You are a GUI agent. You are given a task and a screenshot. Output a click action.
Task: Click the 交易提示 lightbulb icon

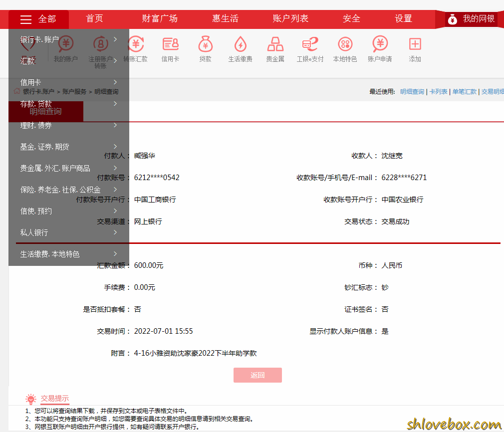click(x=31, y=399)
